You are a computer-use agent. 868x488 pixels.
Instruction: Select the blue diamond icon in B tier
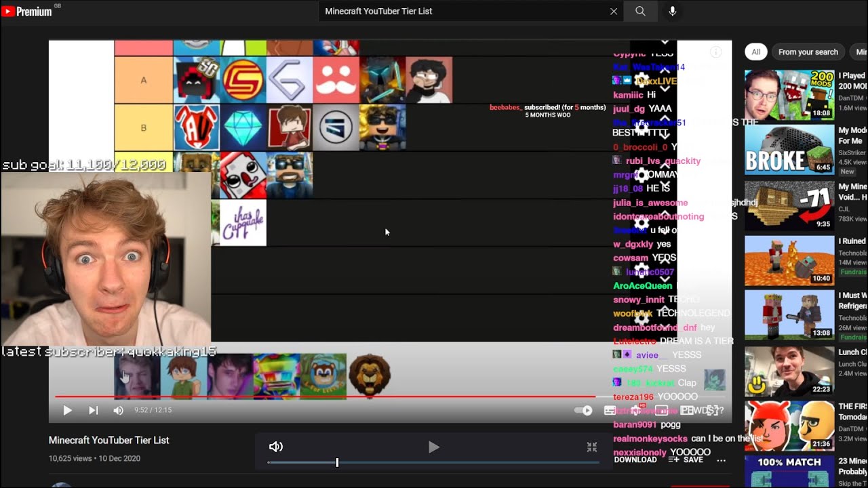(x=243, y=127)
